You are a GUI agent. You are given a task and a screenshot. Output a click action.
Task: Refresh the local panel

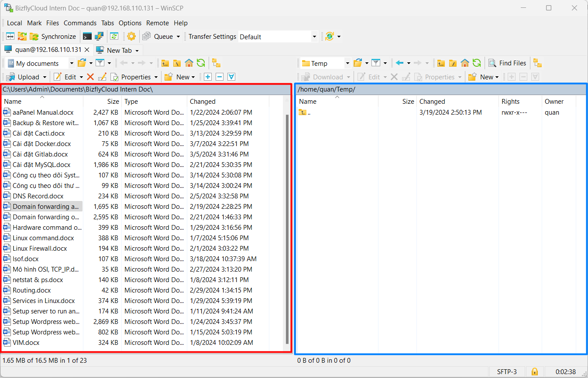(x=201, y=63)
